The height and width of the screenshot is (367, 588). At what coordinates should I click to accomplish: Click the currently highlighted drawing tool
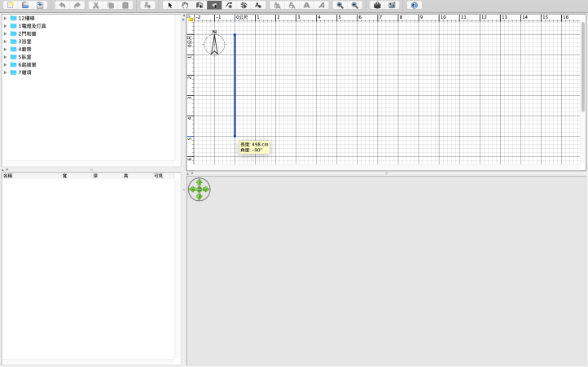point(214,5)
